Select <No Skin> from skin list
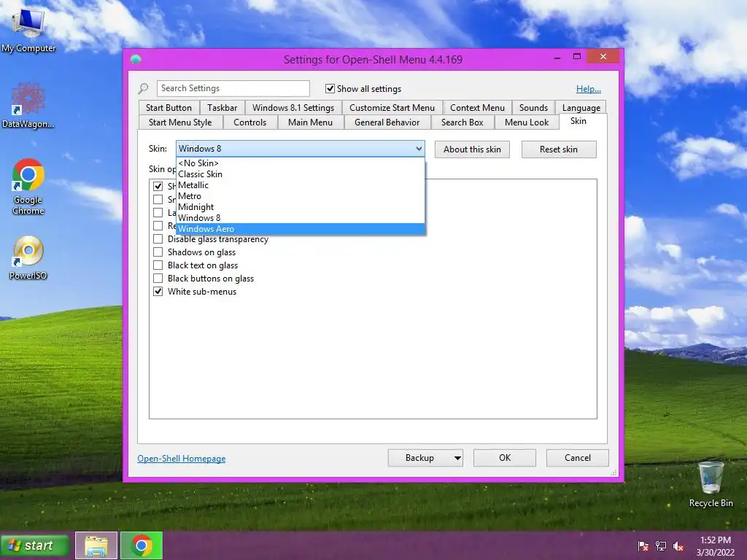This screenshot has width=747, height=560. 301,163
